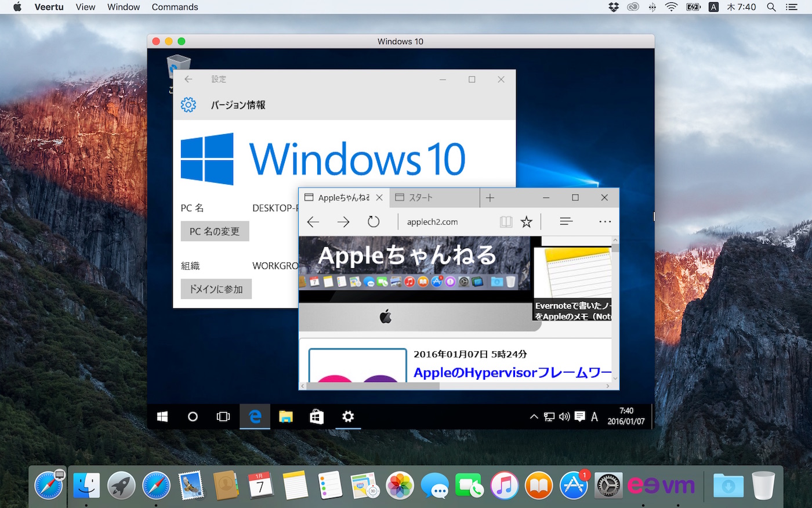This screenshot has width=812, height=508.
Task: Open File Explorer from the Windows taskbar
Action: point(286,417)
